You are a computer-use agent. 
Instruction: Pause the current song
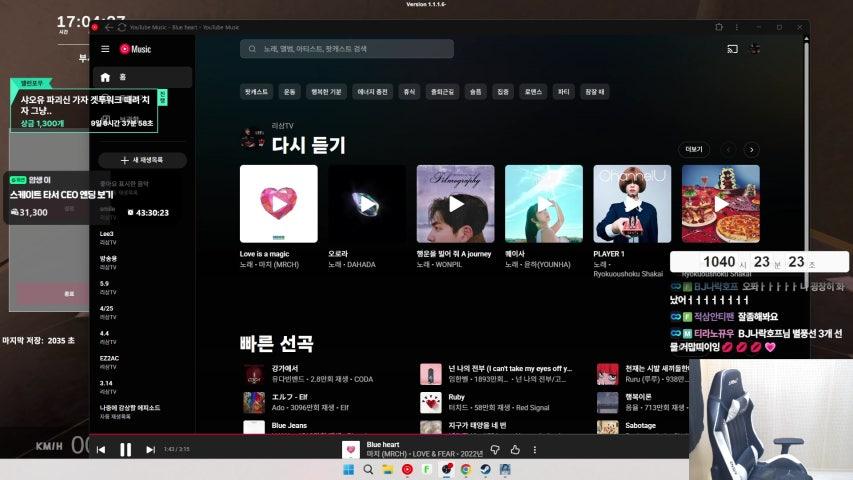[x=126, y=450]
